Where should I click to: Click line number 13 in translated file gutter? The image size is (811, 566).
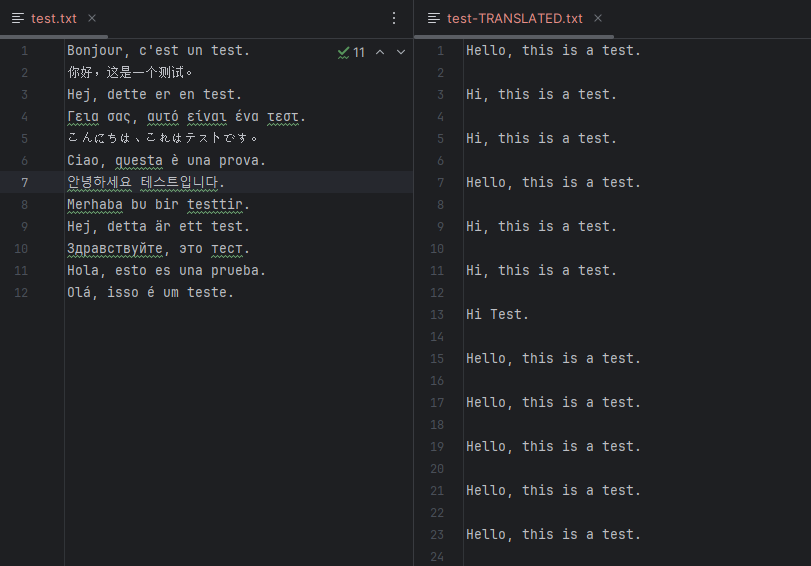click(x=438, y=314)
